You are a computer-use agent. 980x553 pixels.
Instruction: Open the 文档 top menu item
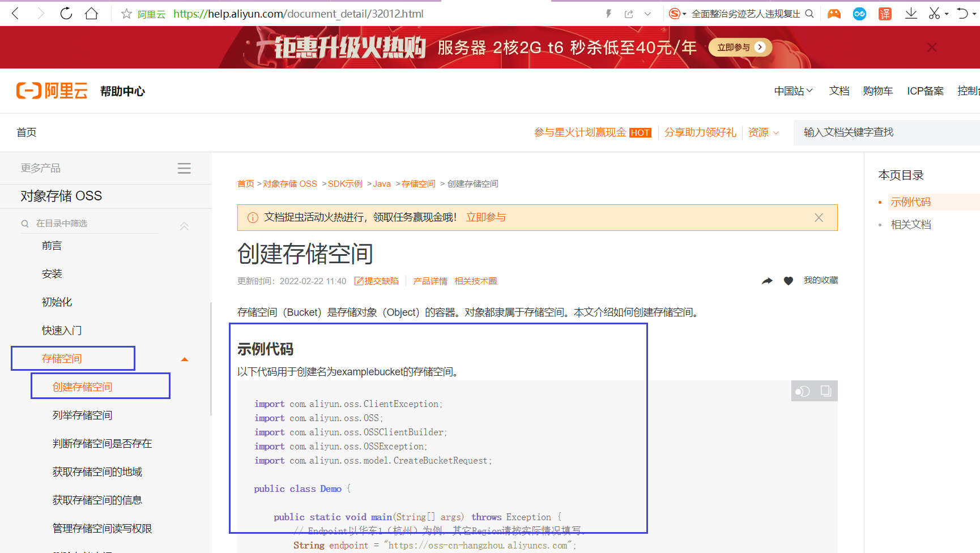coord(839,91)
